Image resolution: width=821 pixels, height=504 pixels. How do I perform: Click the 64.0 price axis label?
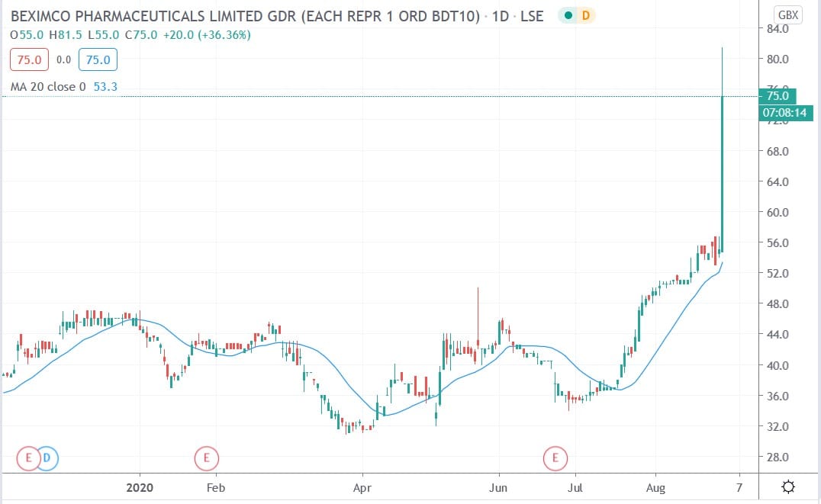[778, 181]
